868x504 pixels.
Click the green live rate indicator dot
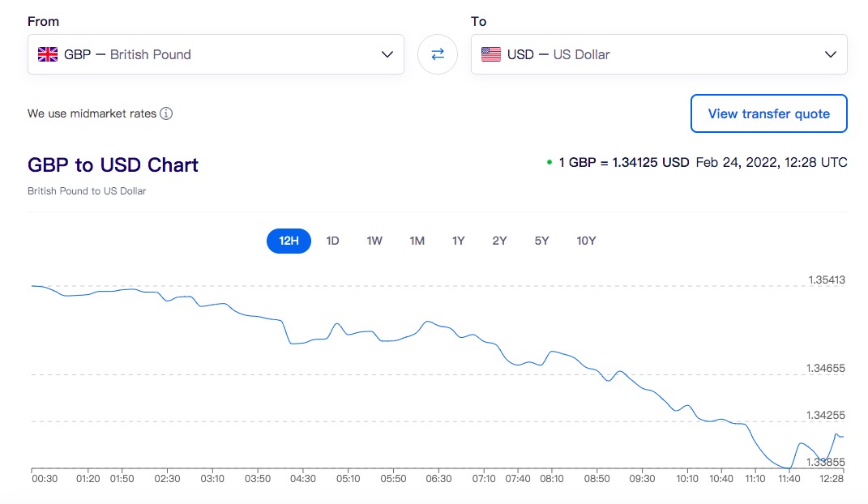pos(549,162)
